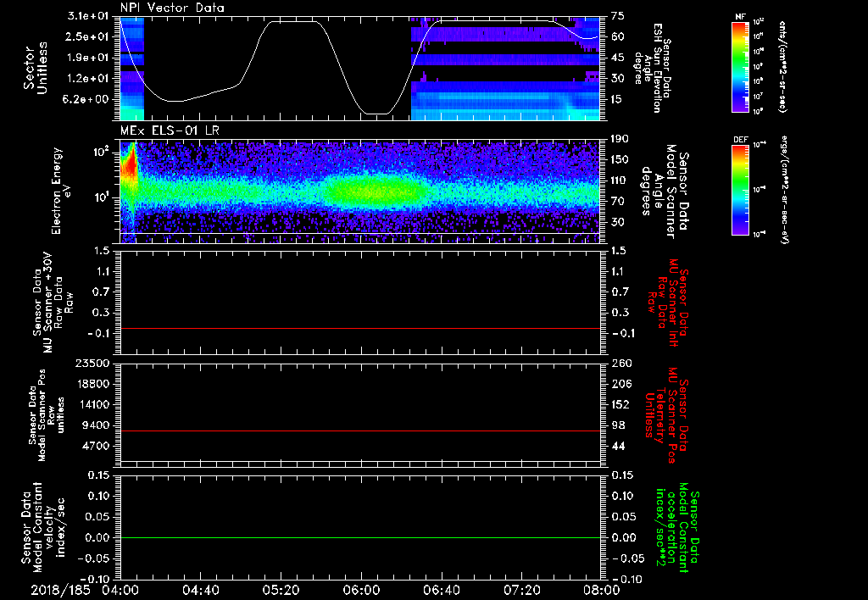Click the '152' telemetry axis tick

620,404
